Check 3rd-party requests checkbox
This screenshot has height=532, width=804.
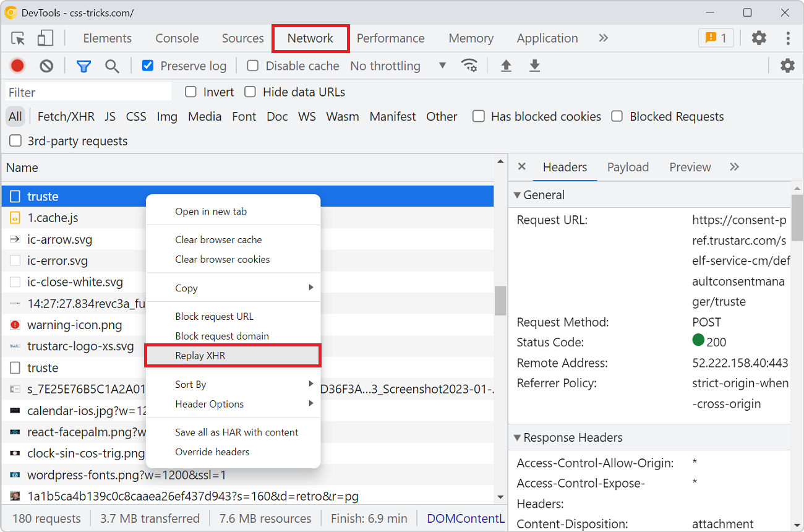(x=15, y=141)
